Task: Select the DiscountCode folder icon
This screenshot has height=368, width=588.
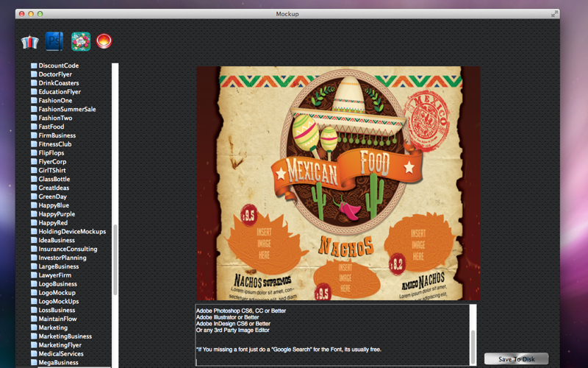Action: click(x=34, y=66)
